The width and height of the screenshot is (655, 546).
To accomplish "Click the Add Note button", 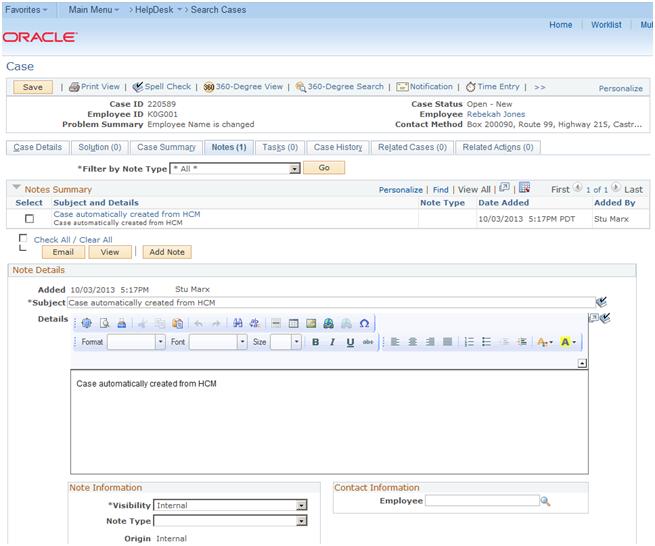I will [167, 252].
